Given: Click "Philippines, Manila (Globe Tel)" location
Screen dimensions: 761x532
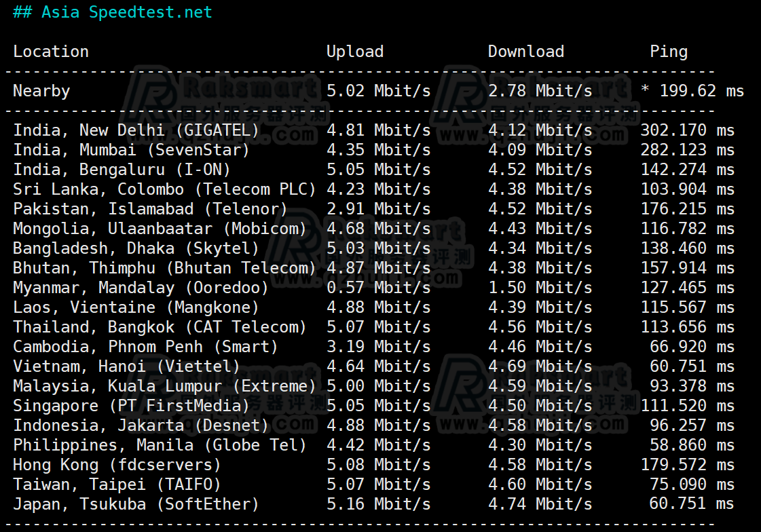Looking at the screenshot, I should point(160,445).
